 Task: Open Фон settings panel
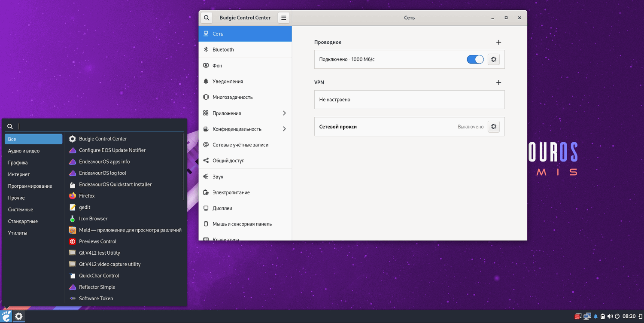[245, 66]
